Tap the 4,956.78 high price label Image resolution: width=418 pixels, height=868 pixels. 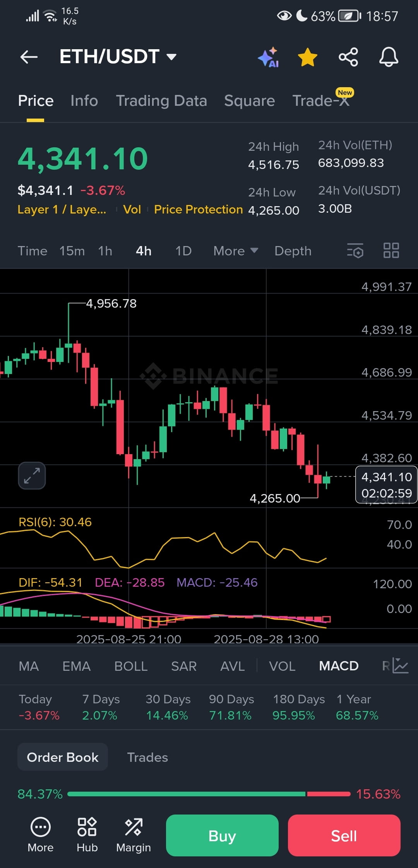tap(111, 303)
